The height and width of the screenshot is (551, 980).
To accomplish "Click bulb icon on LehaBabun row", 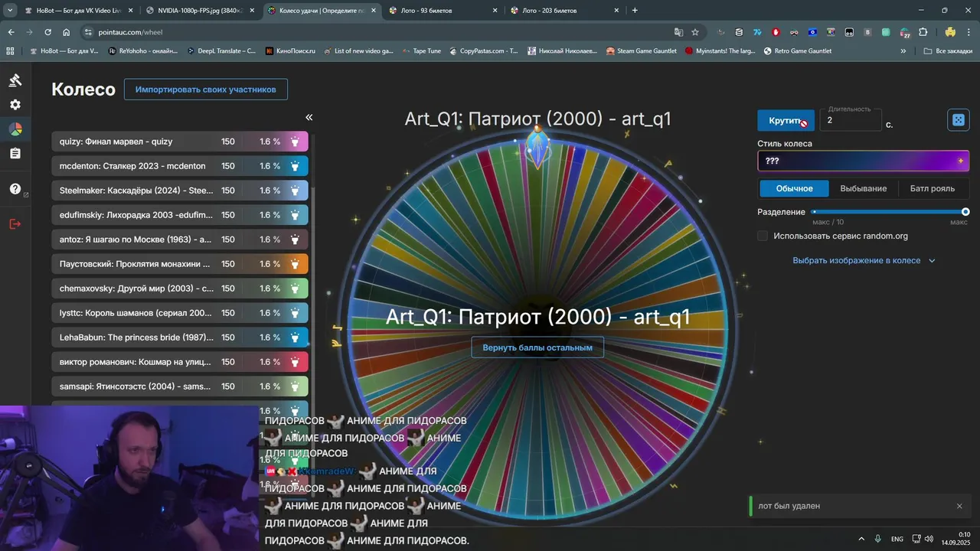I will 296,337.
